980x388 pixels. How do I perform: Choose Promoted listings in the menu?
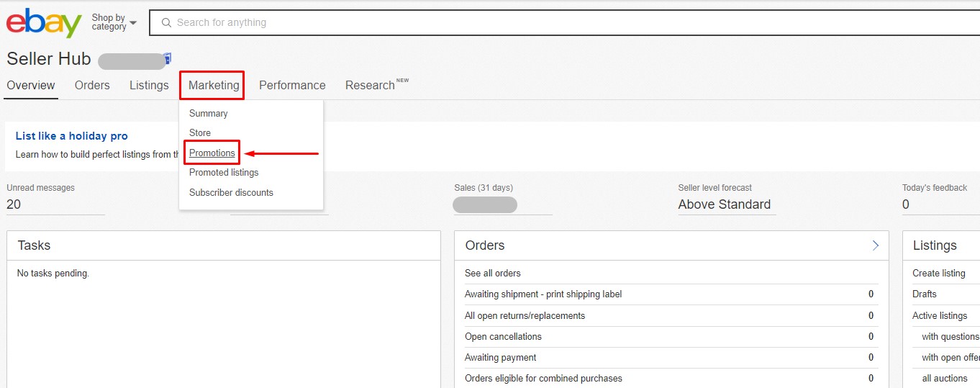click(224, 172)
